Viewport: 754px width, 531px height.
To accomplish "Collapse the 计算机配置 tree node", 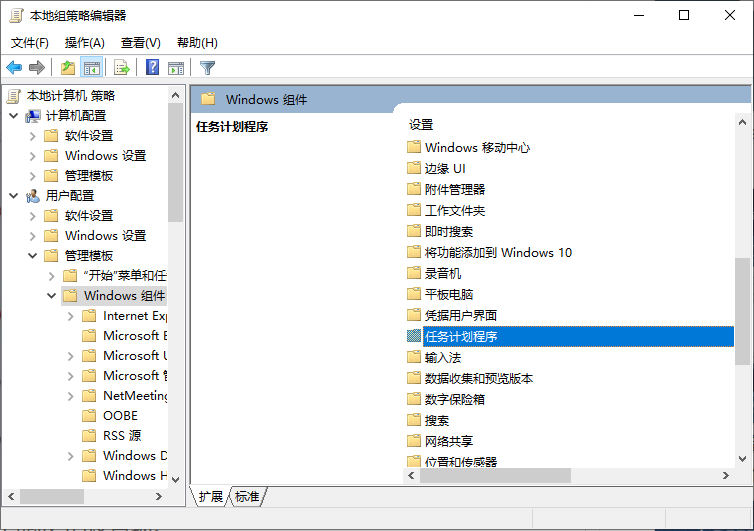I will click(13, 116).
